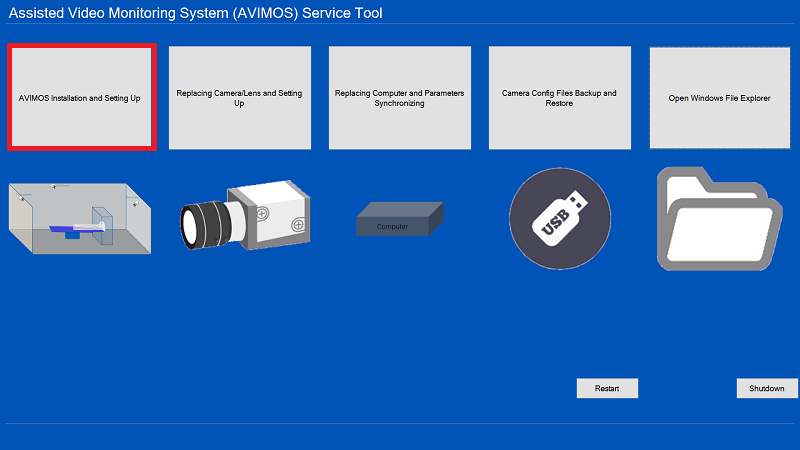
Task: Open AVIMOS Installation and Setting Up
Action: click(80, 98)
